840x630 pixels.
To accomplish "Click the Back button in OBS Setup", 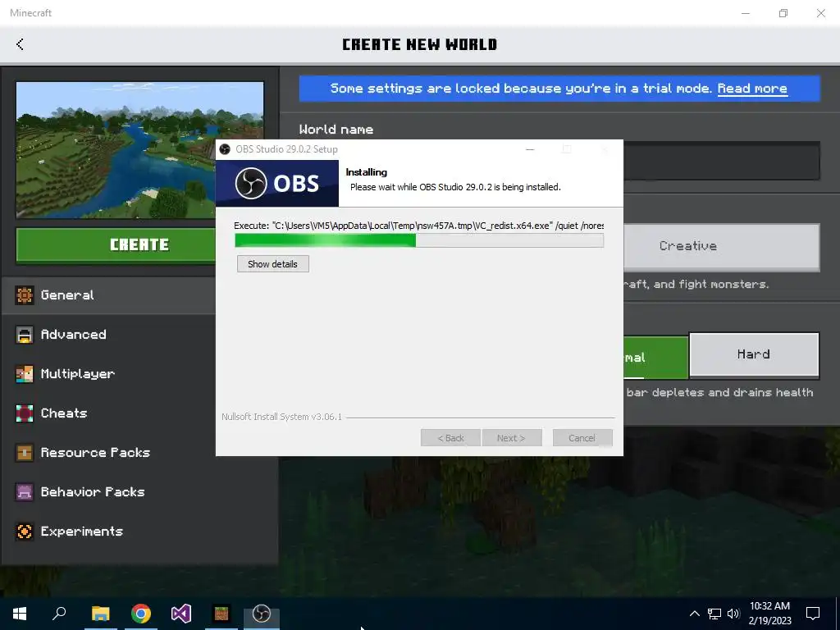I will pos(450,438).
